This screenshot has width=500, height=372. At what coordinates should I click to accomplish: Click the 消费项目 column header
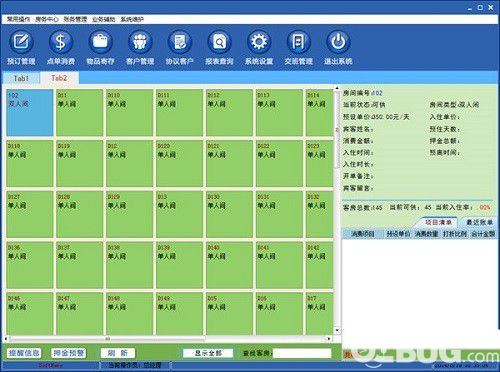pyautogui.click(x=363, y=234)
